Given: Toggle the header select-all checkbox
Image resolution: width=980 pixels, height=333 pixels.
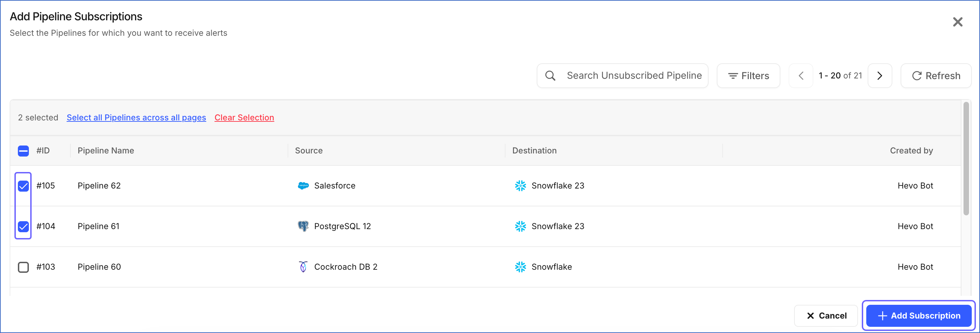Looking at the screenshot, I should tap(23, 151).
